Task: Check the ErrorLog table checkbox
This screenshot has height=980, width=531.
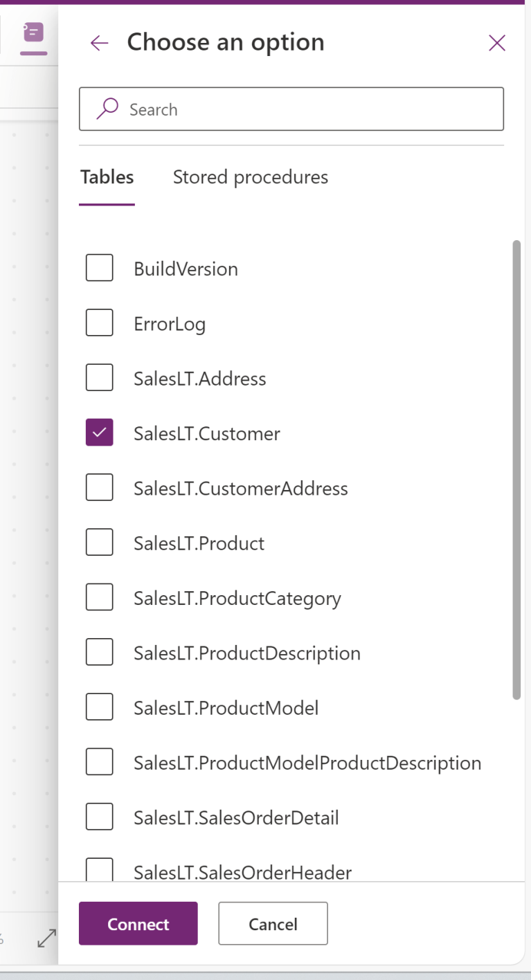Action: click(x=99, y=323)
